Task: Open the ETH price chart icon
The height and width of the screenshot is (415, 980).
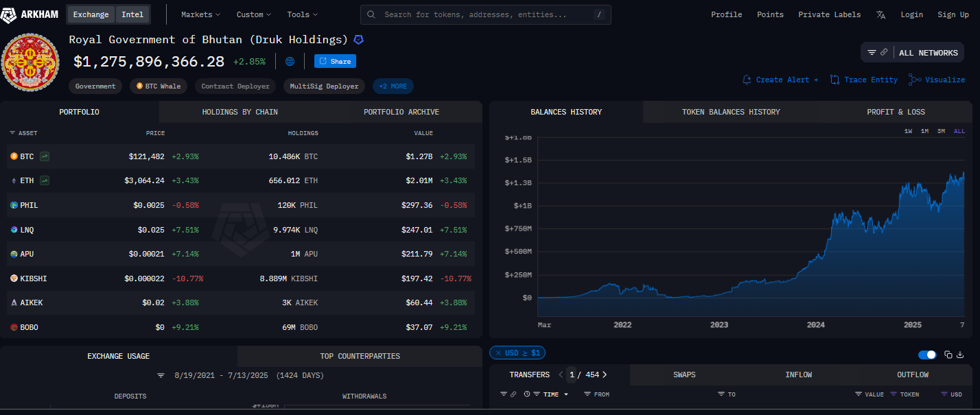Action: pyautogui.click(x=44, y=180)
